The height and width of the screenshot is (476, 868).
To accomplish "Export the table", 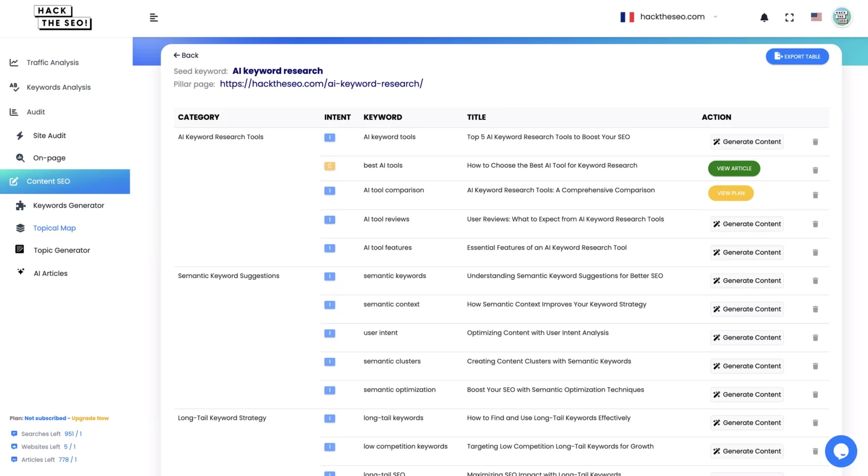I will (797, 57).
